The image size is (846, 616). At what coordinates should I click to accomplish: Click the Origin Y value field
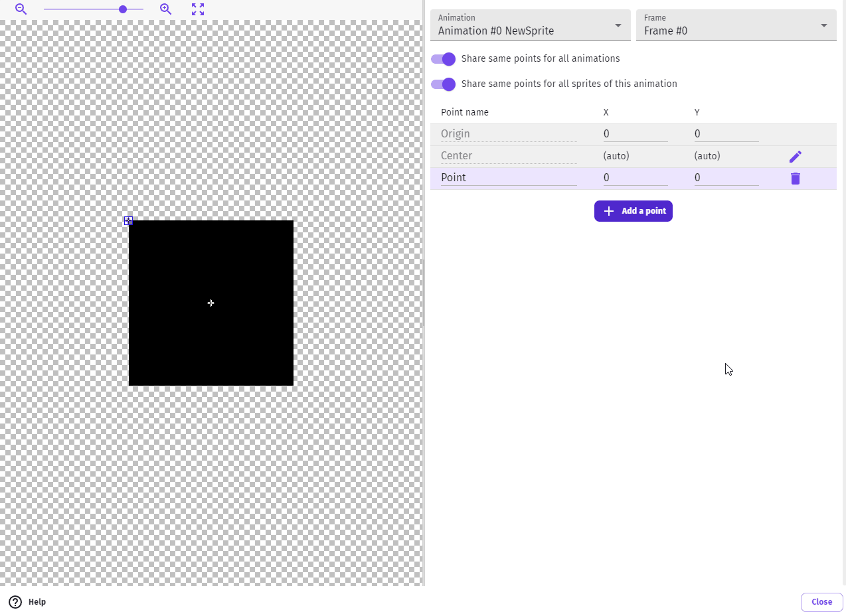726,134
